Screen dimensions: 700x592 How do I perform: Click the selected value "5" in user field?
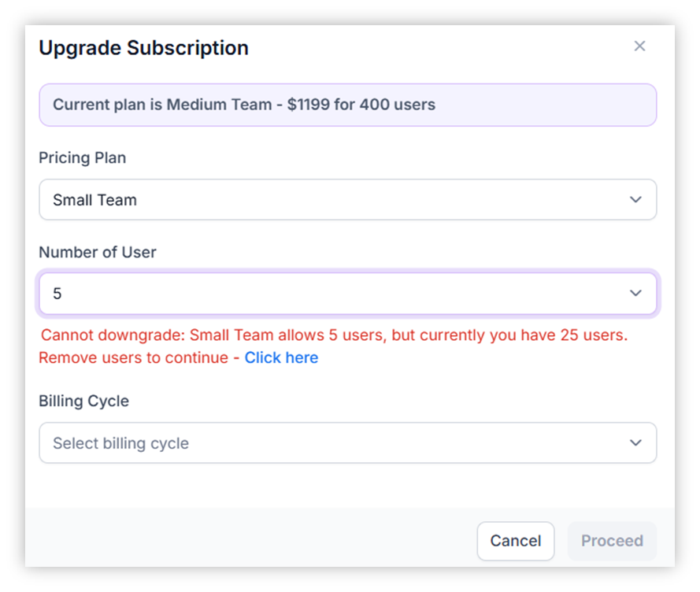pyautogui.click(x=57, y=294)
